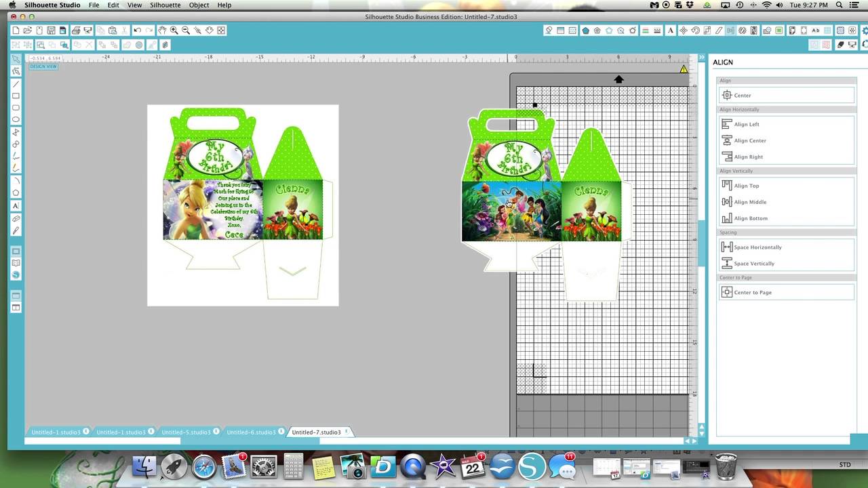Open the Object menu
This screenshot has height=488, width=868.
click(x=199, y=5)
